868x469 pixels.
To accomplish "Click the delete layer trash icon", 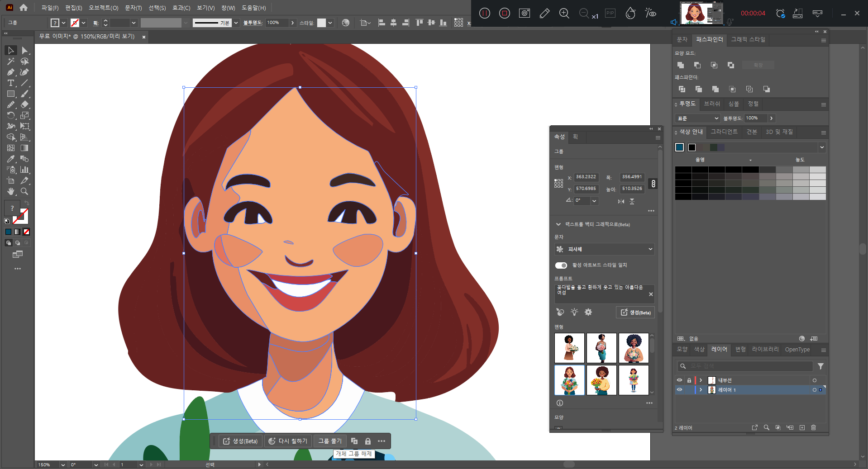I will click(x=813, y=427).
